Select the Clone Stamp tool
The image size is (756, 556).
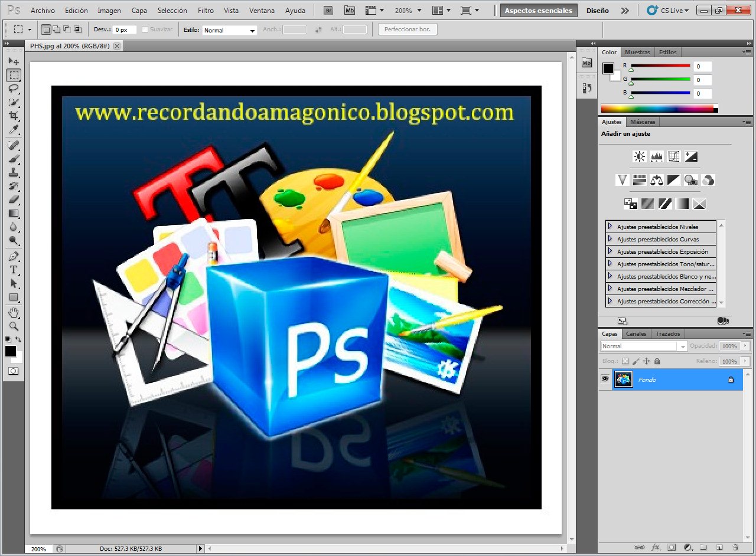click(14, 172)
